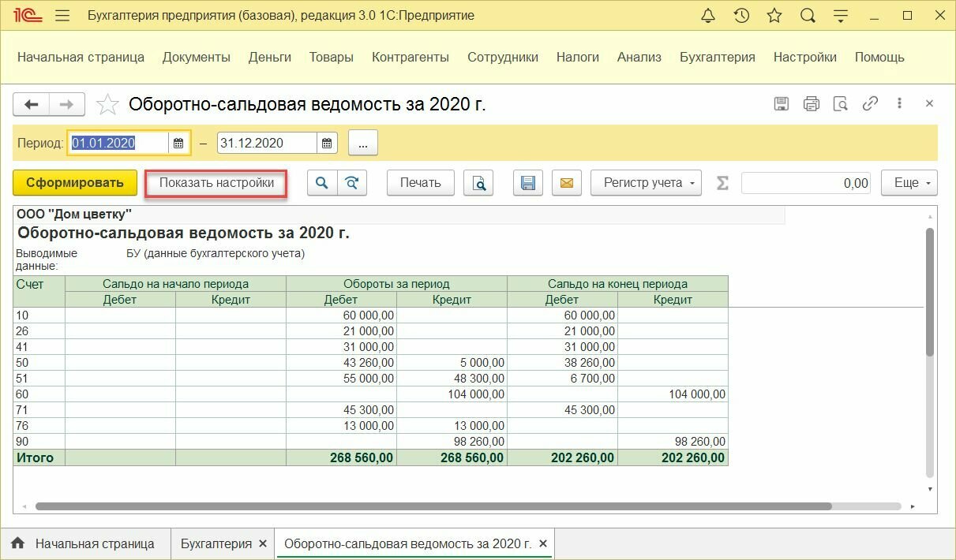The image size is (956, 560).
Task: Click credit turnover 48 300,00 cell
Action: coord(452,379)
